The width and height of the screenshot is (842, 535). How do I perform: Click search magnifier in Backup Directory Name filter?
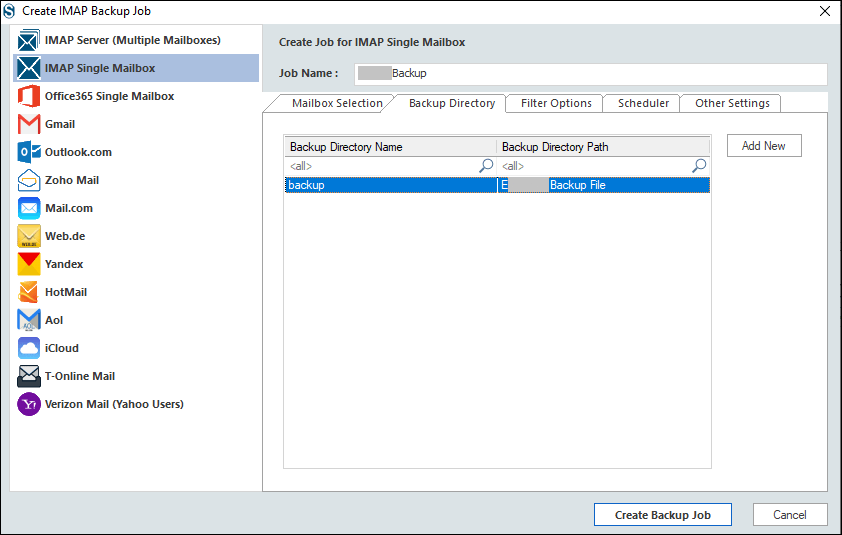(x=486, y=165)
